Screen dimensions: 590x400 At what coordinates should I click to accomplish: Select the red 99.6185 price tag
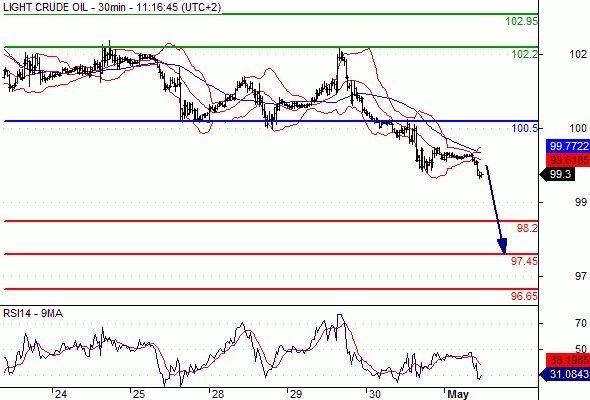[x=568, y=160]
